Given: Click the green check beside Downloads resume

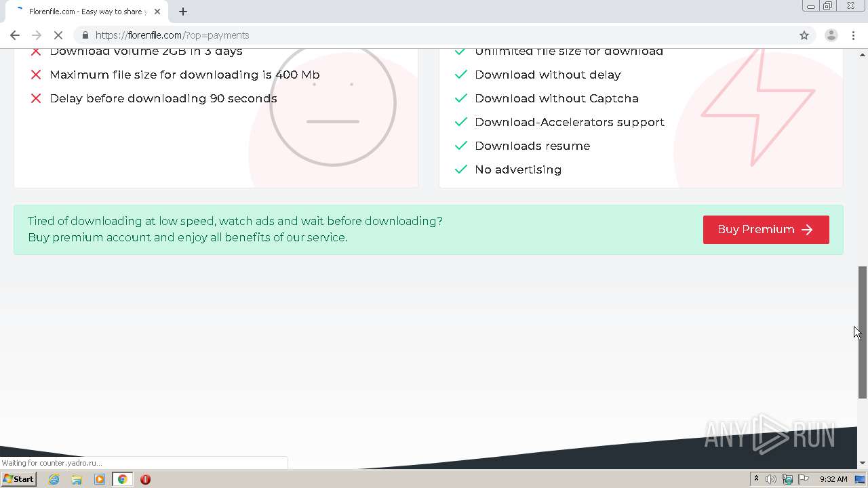Looking at the screenshot, I should point(461,146).
